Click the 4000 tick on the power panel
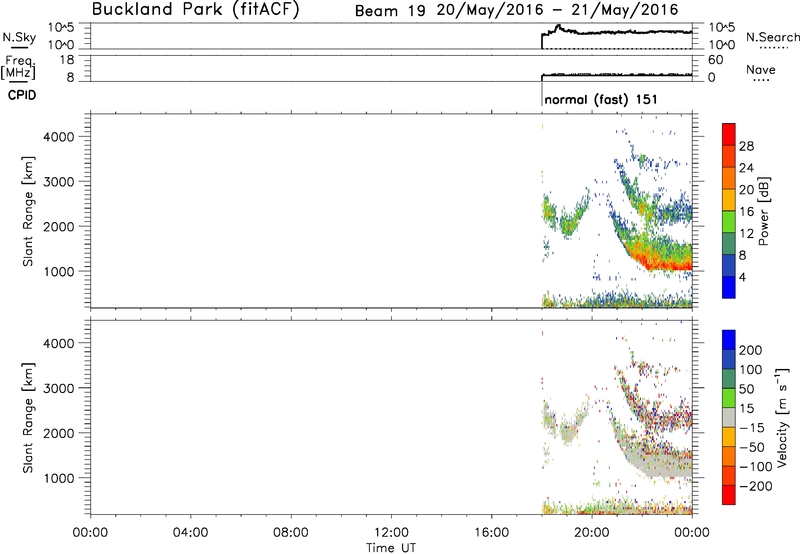800x554 pixels. tap(59, 137)
